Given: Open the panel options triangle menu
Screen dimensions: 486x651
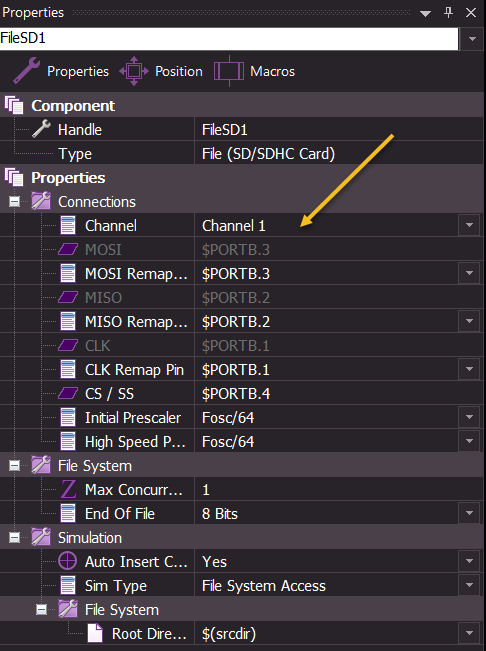Looking at the screenshot, I should [425, 13].
